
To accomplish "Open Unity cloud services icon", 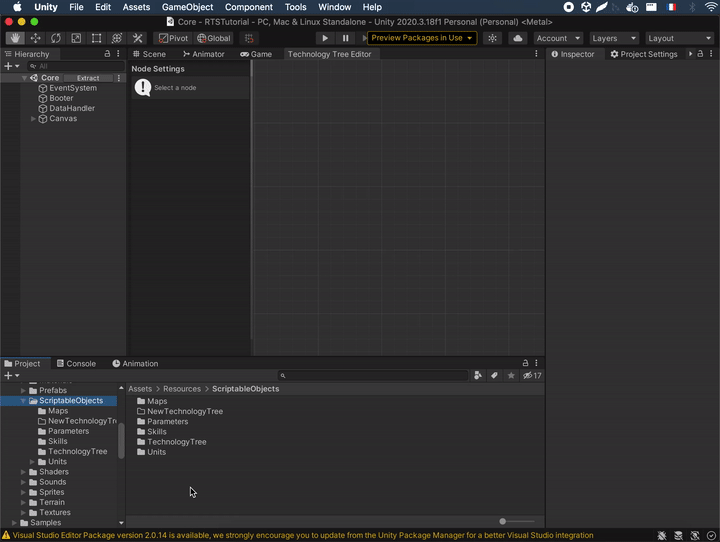I will coord(518,38).
